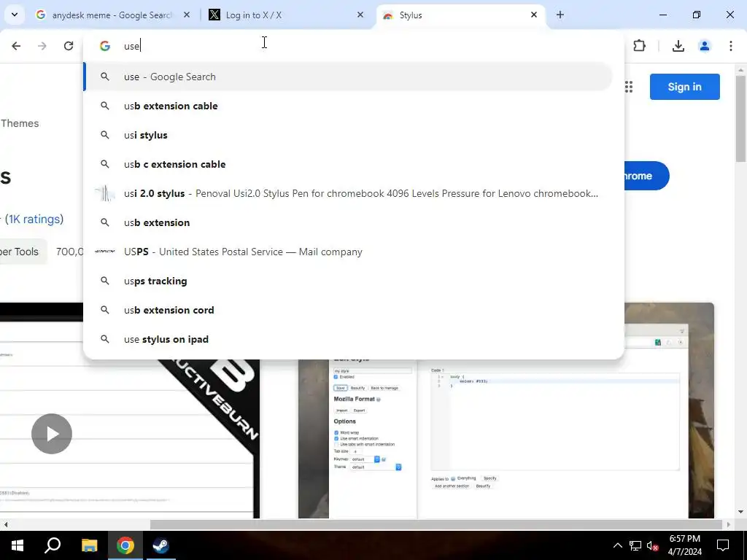Screen dimensions: 747x560
Task: Click the vertical scrollbar thumb
Action: (x=741, y=119)
